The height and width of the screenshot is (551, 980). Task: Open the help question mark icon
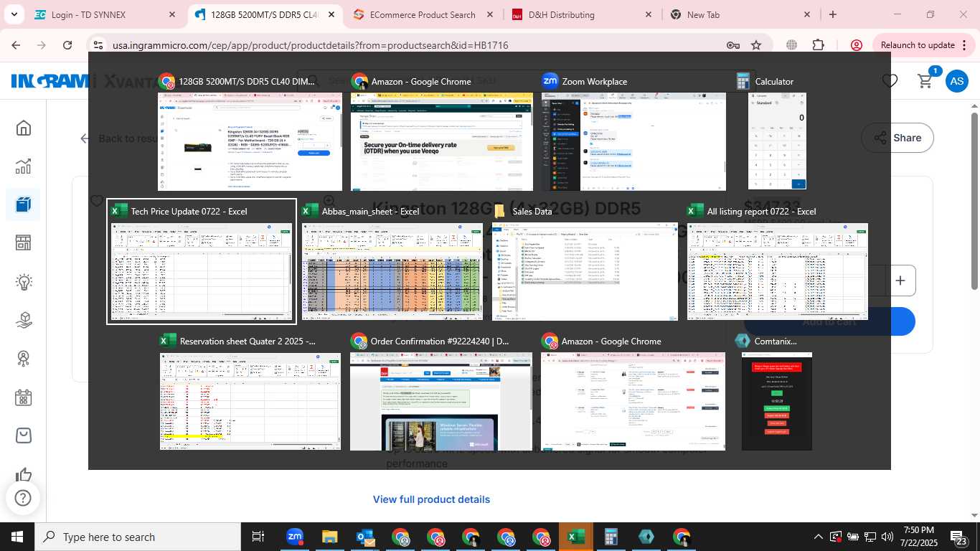23,497
